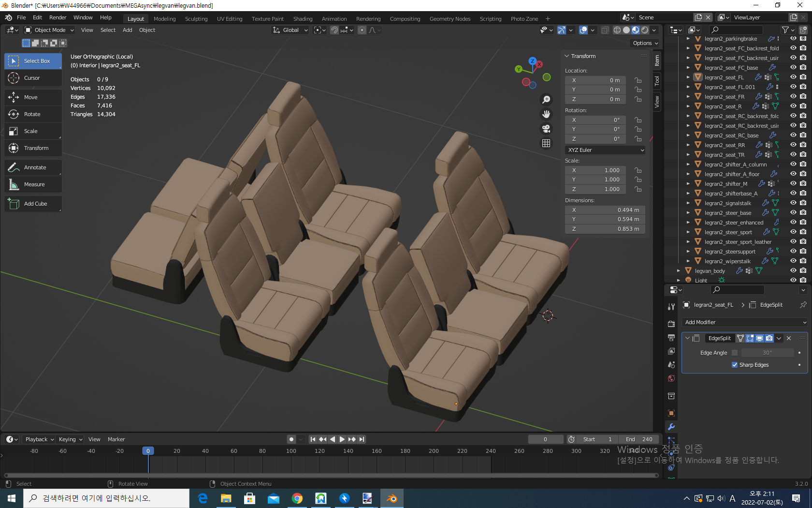812x508 pixels.
Task: Enable the Sharp Edges checkbox
Action: coord(735,365)
